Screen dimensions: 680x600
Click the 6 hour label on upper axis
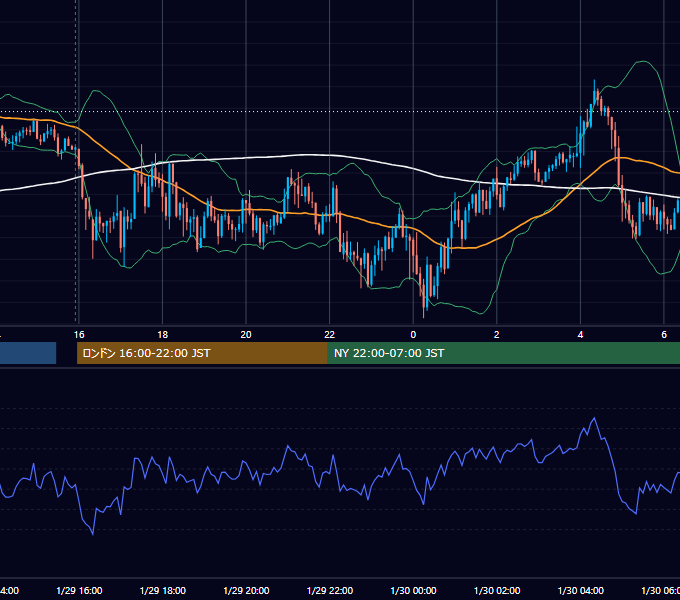click(x=664, y=335)
